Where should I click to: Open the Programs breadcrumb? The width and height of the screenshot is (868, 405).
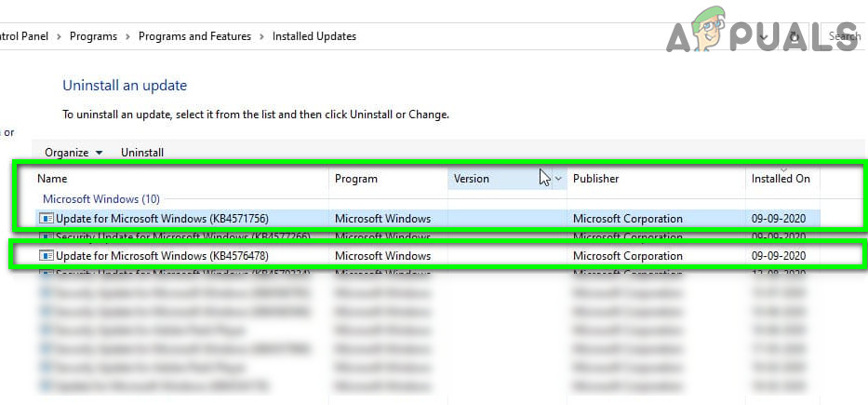93,36
